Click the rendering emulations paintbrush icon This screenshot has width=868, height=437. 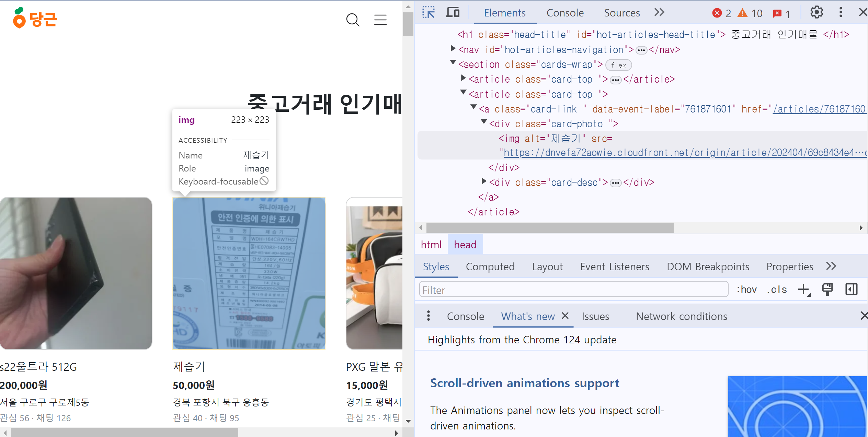[827, 290]
